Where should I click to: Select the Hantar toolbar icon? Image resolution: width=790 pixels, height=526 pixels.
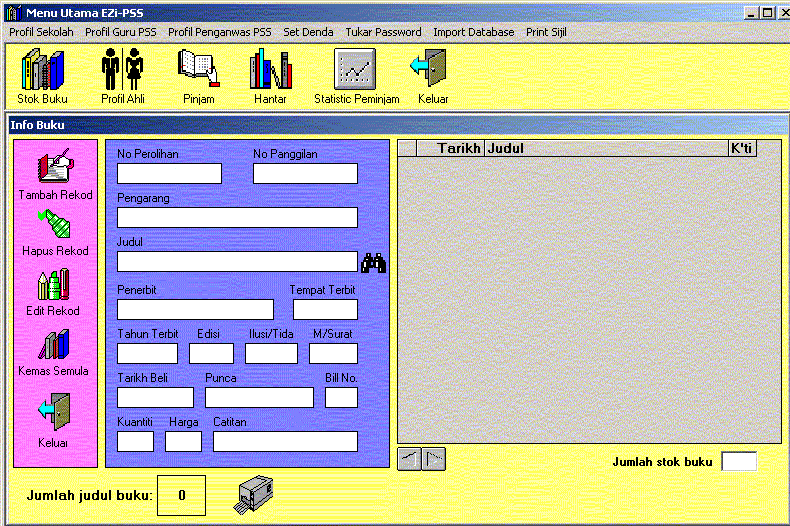(270, 70)
